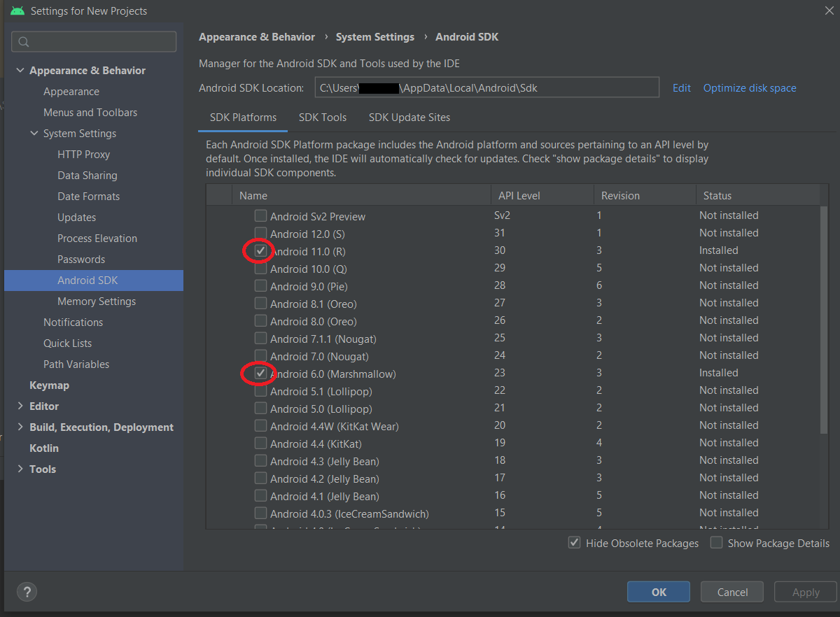Click API level 30 cell
Viewport: 840px width, 617px height.
coord(500,250)
